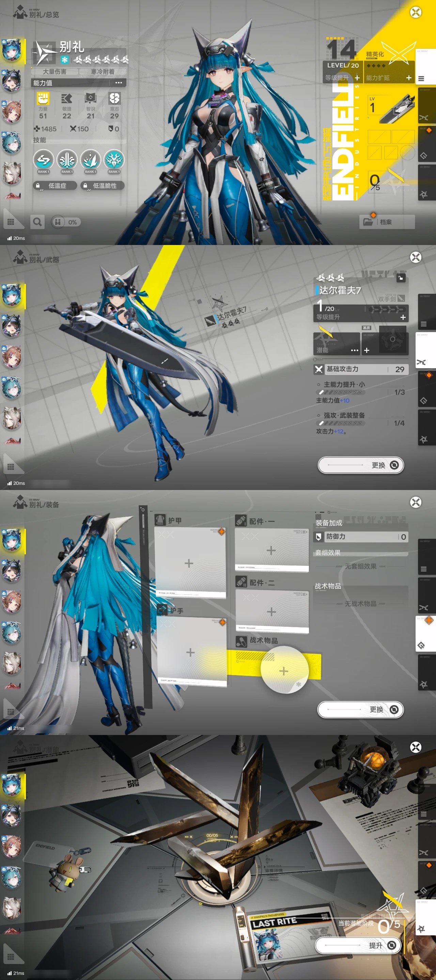This screenshot has height=980, width=436.
Task: Click the 双手剑 weapon type icon
Action: (401, 299)
